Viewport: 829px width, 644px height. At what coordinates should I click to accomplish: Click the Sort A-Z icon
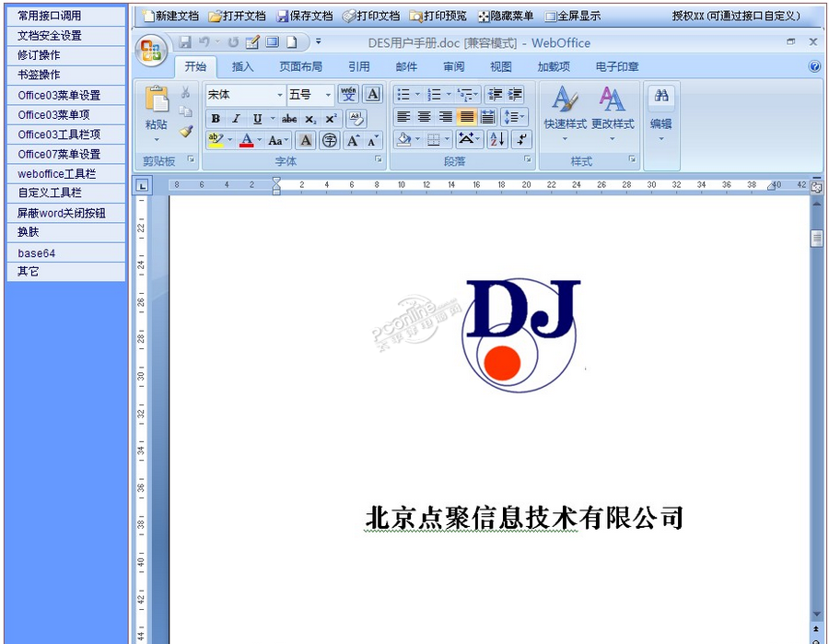pyautogui.click(x=497, y=140)
